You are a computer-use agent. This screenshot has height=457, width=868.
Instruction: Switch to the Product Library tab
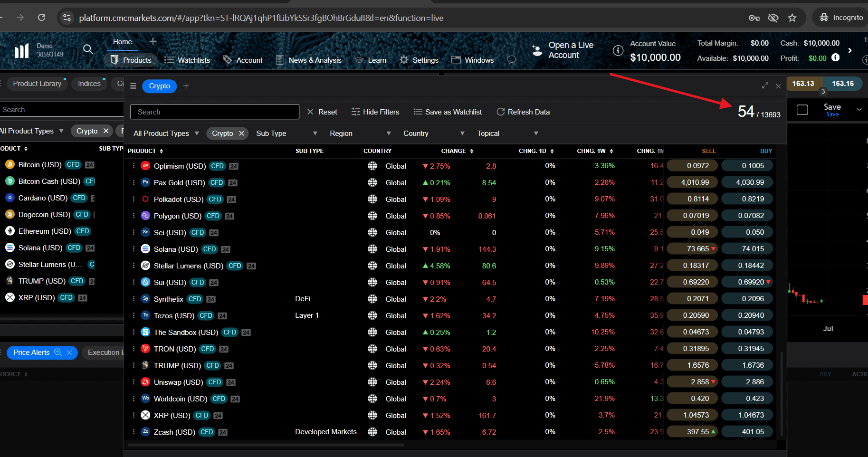click(37, 84)
